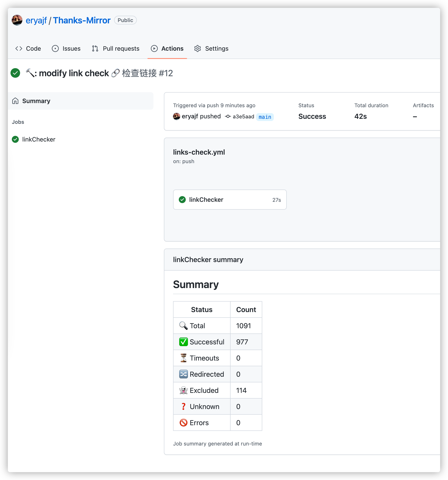Click the Pull requests branch icon

(95, 48)
